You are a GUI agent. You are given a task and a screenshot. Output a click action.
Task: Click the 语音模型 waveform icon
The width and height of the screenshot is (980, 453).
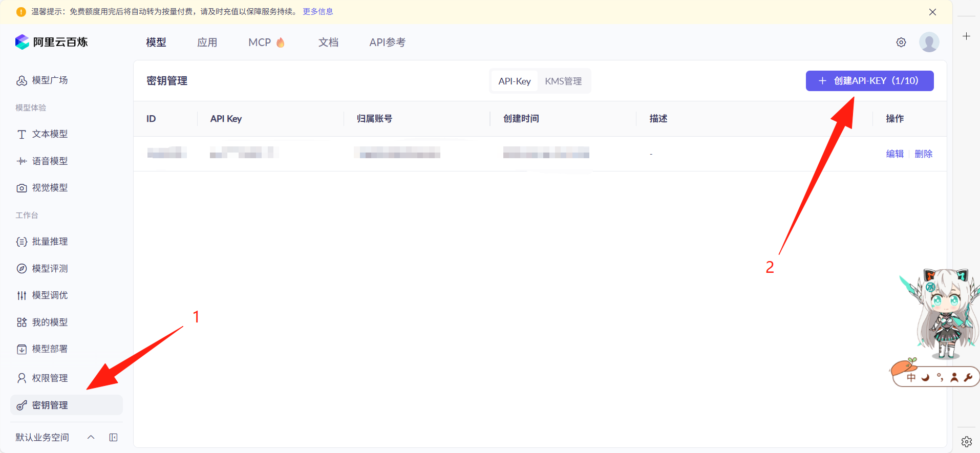22,161
